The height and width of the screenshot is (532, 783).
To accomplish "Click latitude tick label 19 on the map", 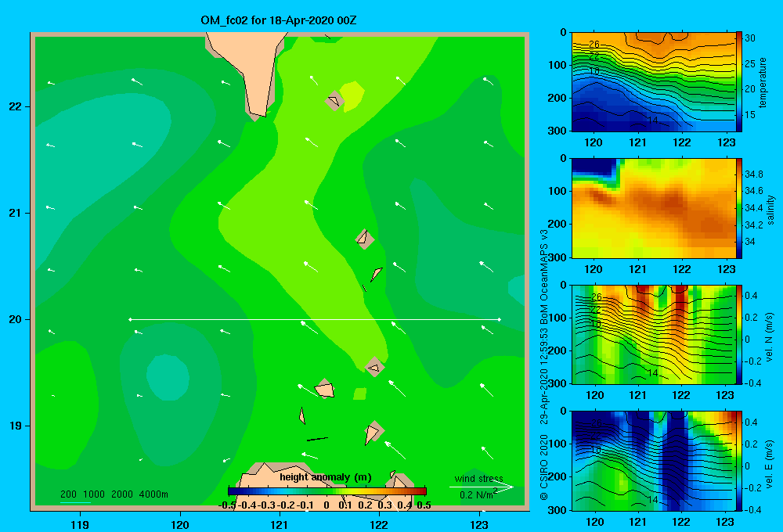I will [x=15, y=426].
